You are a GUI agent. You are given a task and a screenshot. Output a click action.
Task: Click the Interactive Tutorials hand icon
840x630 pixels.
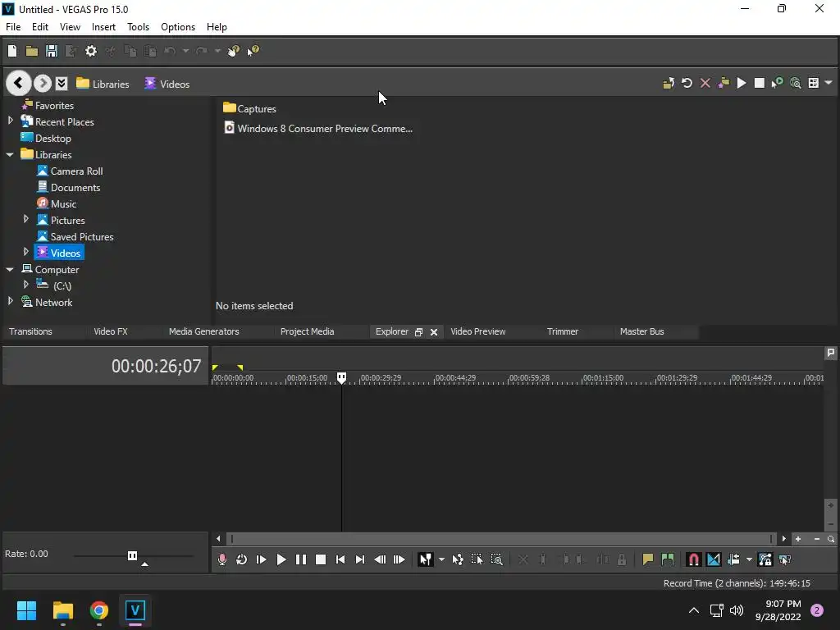[234, 51]
